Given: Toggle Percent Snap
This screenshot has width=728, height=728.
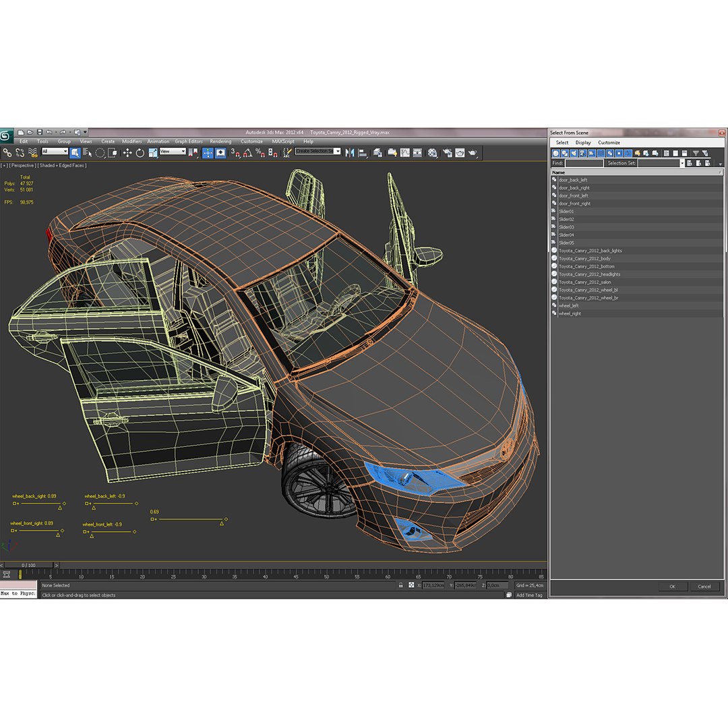Looking at the screenshot, I should click(x=260, y=152).
